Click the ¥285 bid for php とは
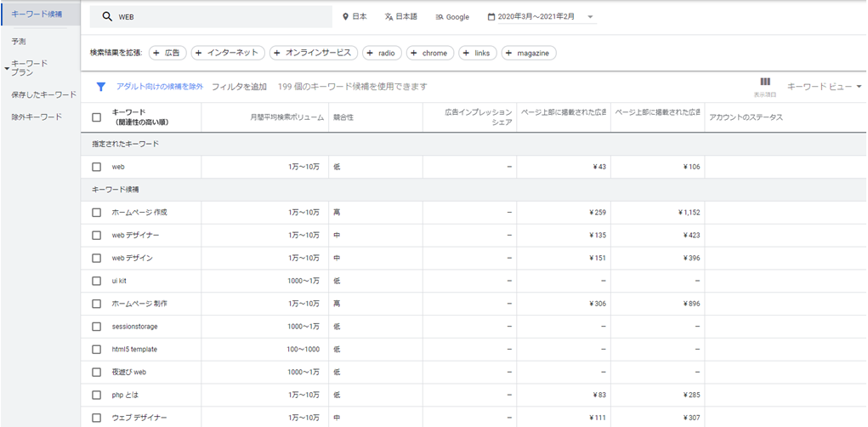 point(691,395)
